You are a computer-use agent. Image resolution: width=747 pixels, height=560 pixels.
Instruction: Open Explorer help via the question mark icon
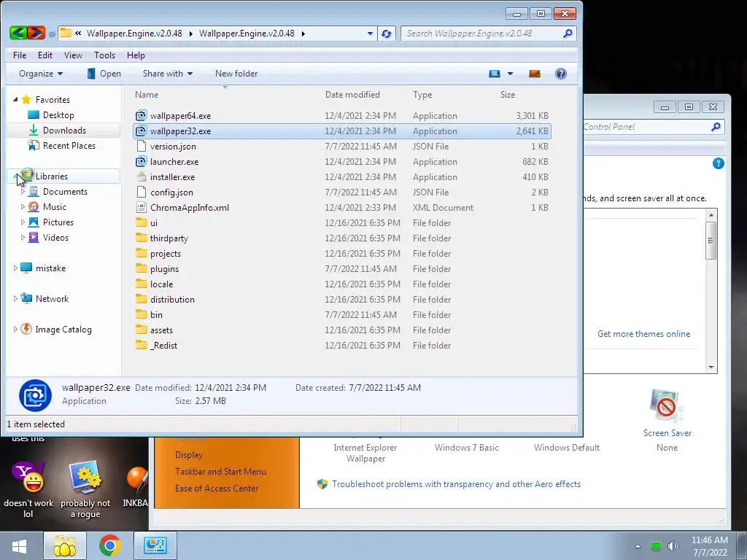point(561,74)
